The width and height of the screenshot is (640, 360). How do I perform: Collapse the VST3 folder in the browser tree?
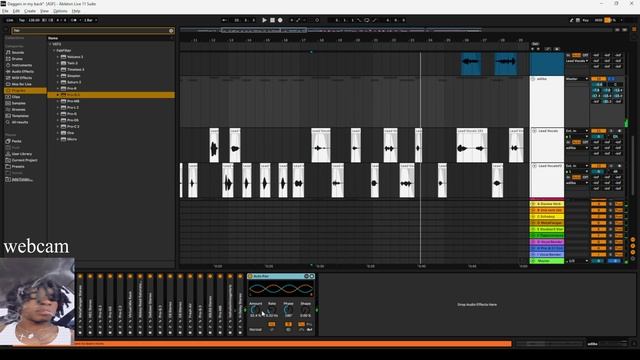tap(50, 44)
